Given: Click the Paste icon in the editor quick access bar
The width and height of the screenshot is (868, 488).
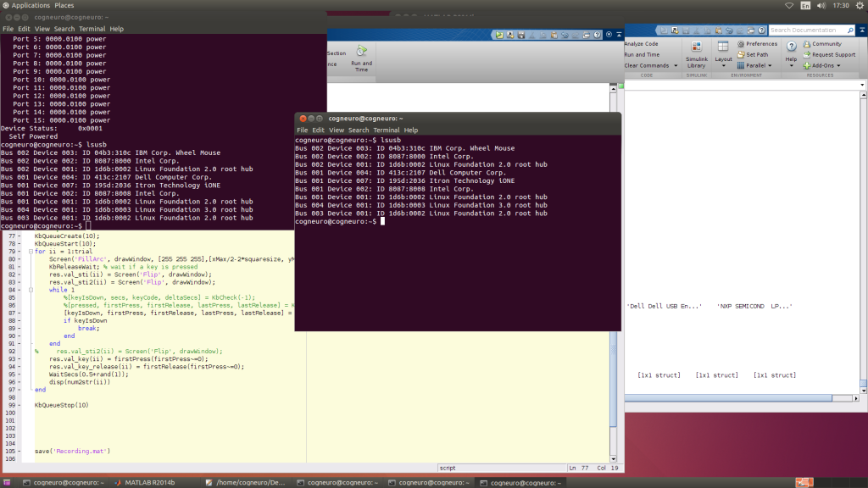Looking at the screenshot, I should pos(554,35).
